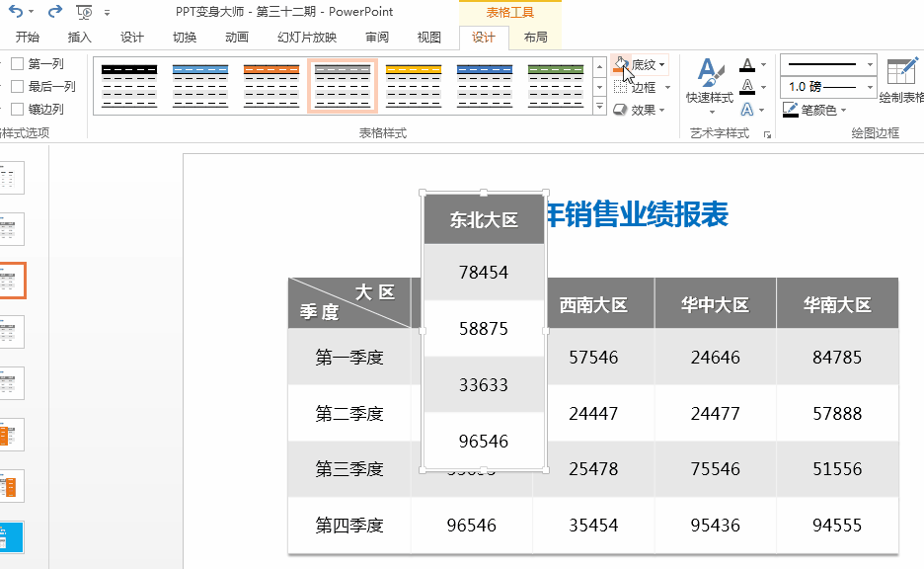The height and width of the screenshot is (569, 924).
Task: Open the 插入 ribbon tab
Action: 78,38
